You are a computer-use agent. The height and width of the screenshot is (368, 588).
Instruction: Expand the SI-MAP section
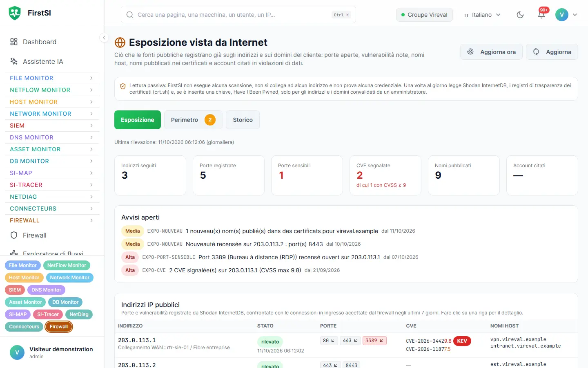52,173
